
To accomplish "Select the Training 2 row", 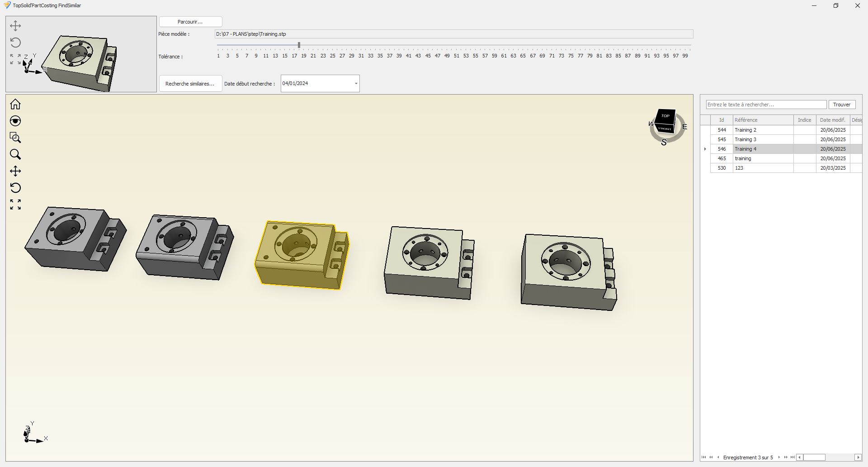I will point(763,130).
